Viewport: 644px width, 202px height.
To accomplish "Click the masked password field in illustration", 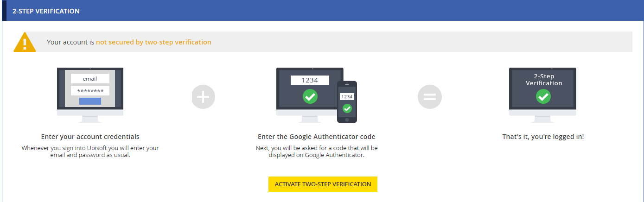I will click(90, 91).
